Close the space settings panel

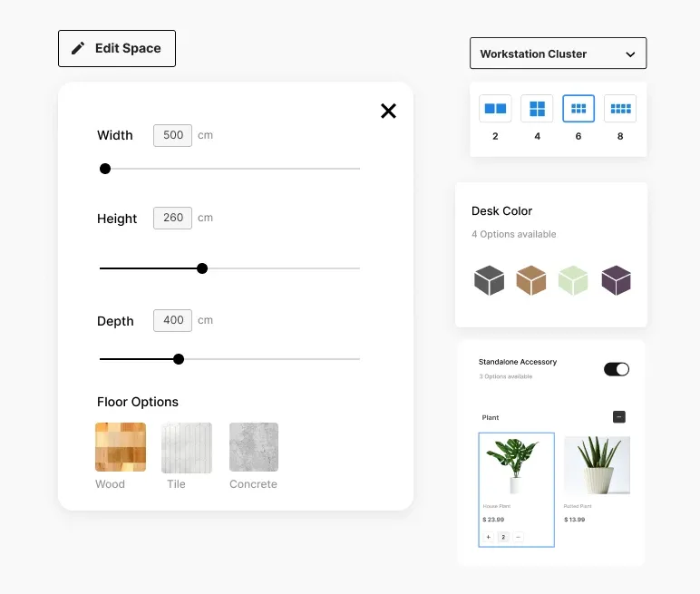(x=388, y=111)
